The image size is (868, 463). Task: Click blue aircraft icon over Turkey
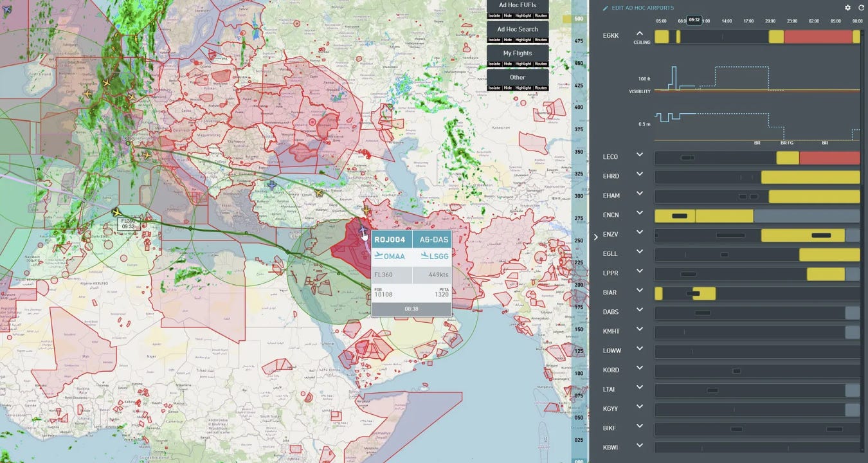pos(271,185)
